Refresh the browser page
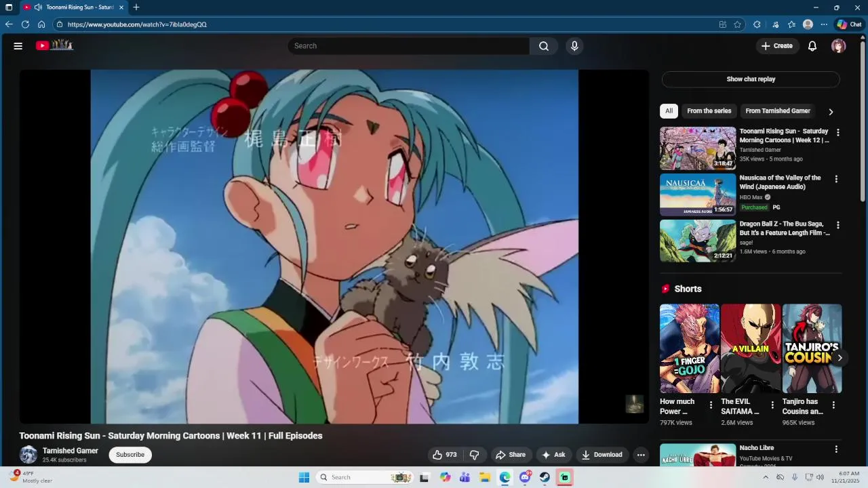The height and width of the screenshot is (488, 868). (x=25, y=24)
